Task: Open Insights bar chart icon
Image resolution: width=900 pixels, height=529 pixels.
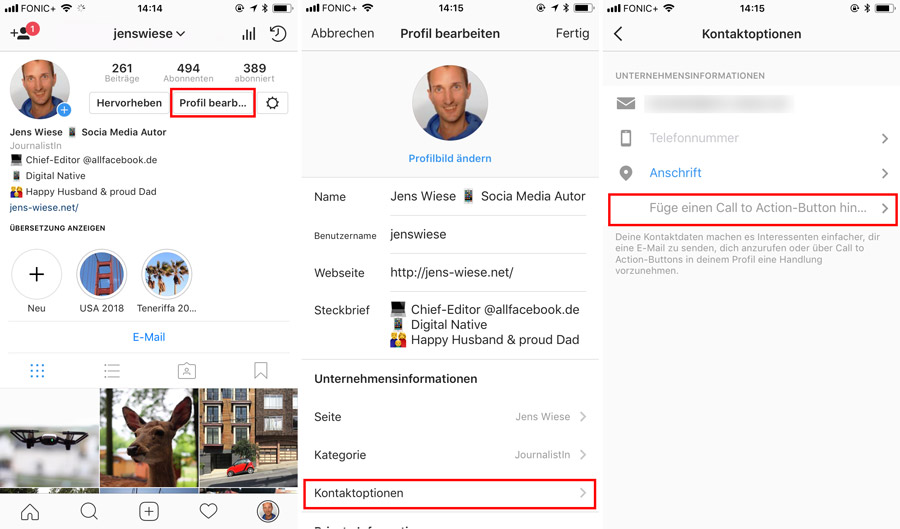Action: click(x=249, y=34)
